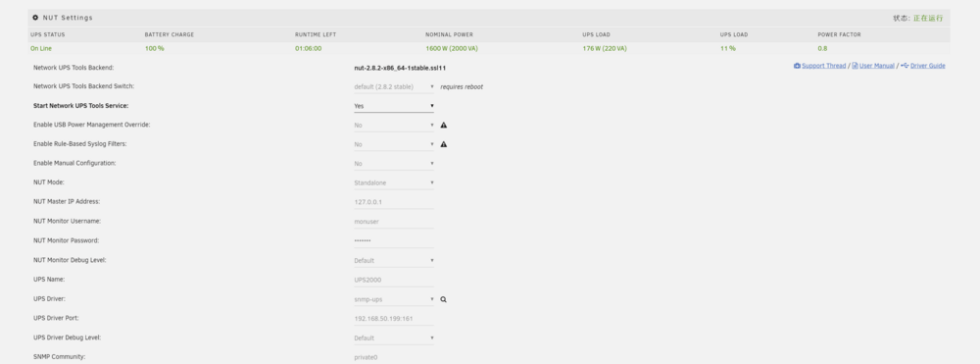Click the backend version 'nut-2.8.2-x86_64-1stable.ssl11'
The width and height of the screenshot is (980, 364).
[400, 68]
